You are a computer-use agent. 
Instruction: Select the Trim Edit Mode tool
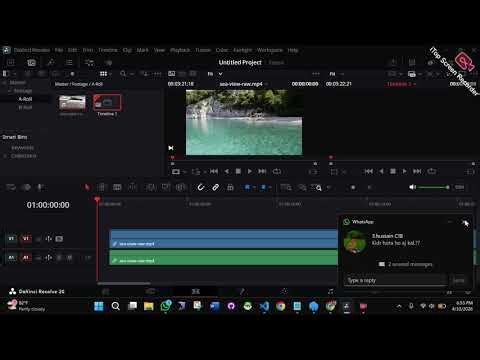(102, 187)
